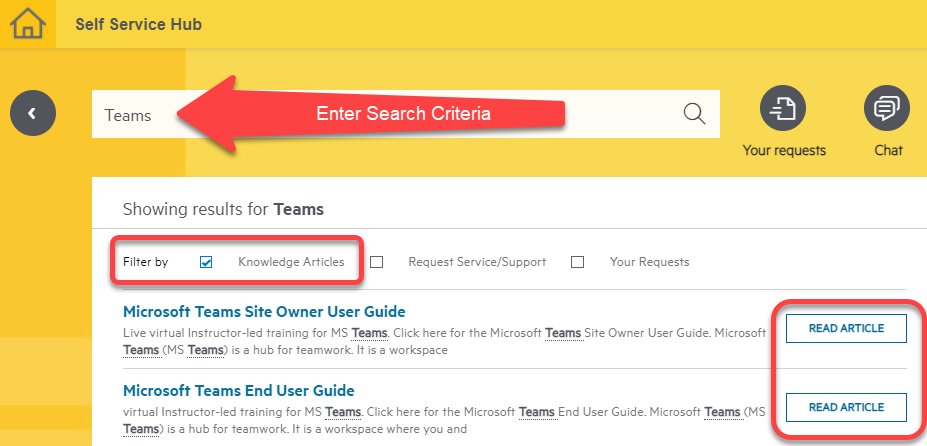Screen dimensions: 927x446
Task: Start a Chat via chat icon
Action: 887,108
